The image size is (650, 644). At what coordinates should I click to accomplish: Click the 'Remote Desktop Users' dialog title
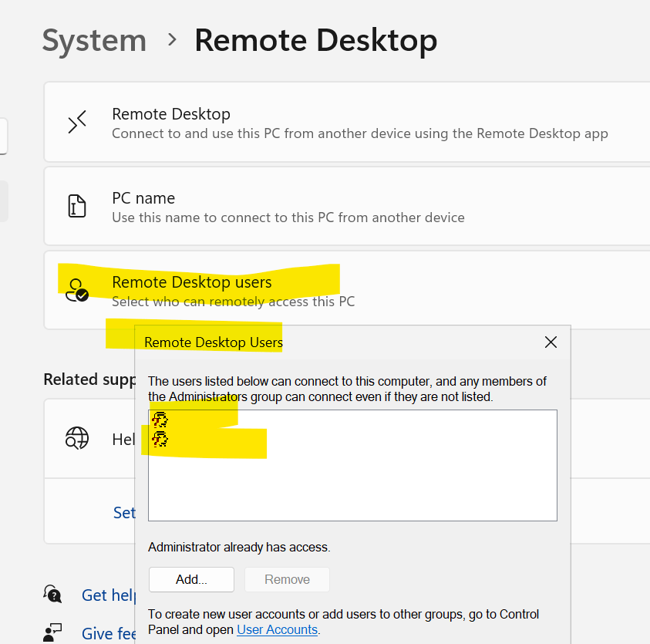coord(214,342)
